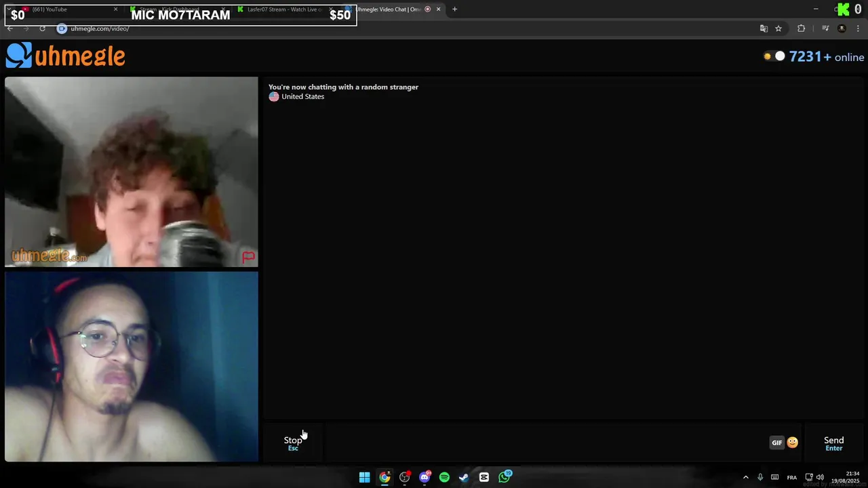Close the Uhmegle Video Chat tab
This screenshot has height=488, width=868.
[x=438, y=9]
